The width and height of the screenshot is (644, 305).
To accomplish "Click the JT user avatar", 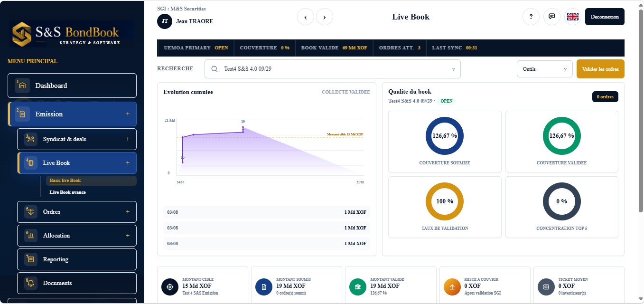I will [165, 21].
